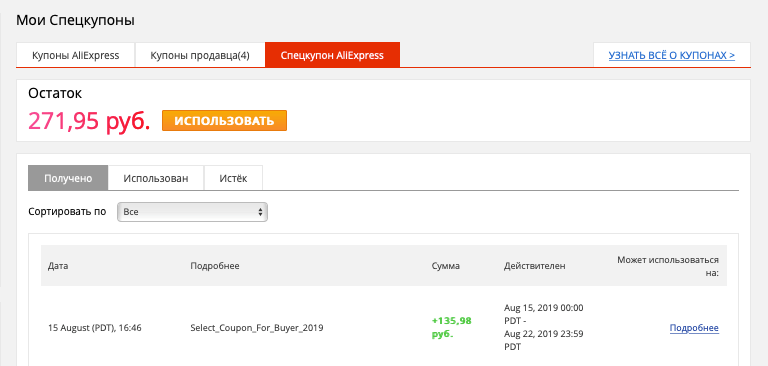Click the Подробнее column header
Image resolution: width=768 pixels, height=366 pixels.
click(215, 266)
